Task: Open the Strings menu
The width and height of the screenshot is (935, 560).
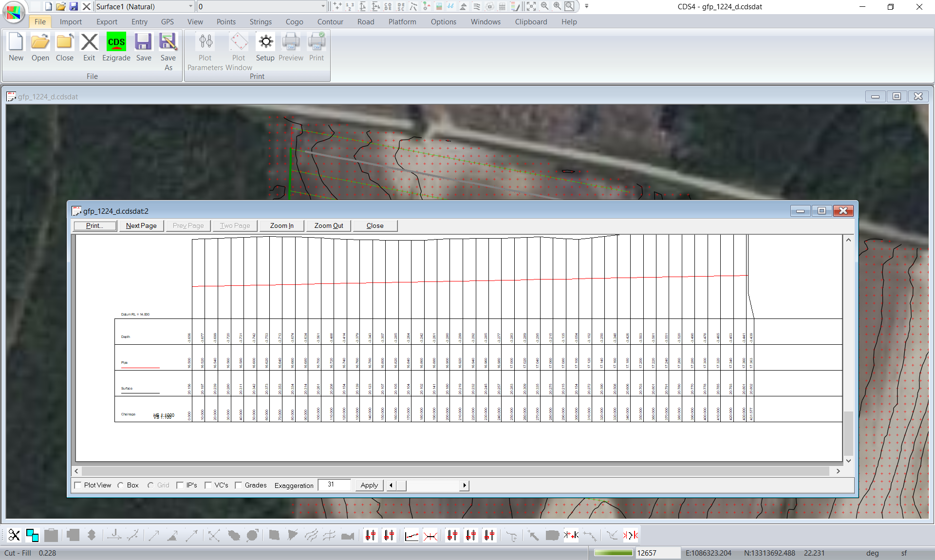Action: tap(261, 22)
